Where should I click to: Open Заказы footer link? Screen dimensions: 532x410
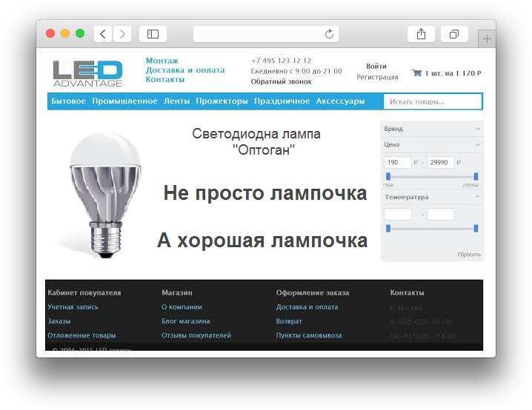point(59,321)
